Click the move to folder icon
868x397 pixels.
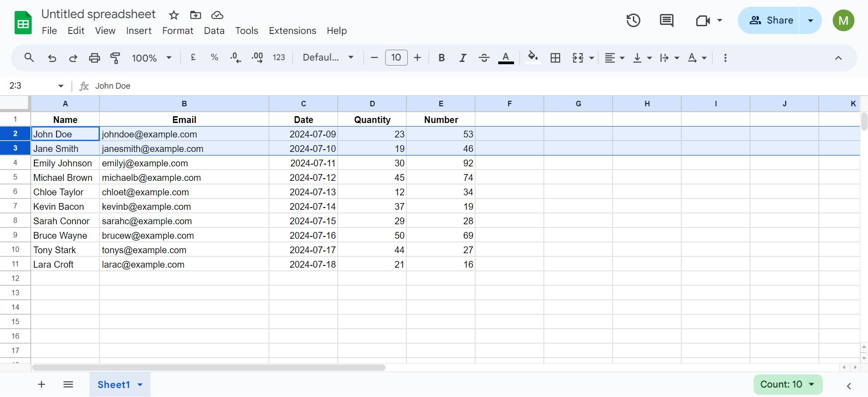tap(196, 15)
